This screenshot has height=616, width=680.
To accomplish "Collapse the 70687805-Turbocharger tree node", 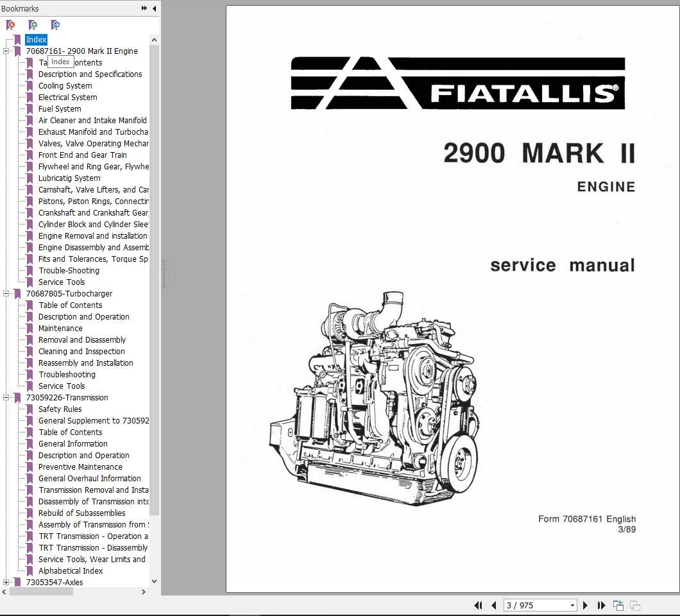I will [6, 294].
